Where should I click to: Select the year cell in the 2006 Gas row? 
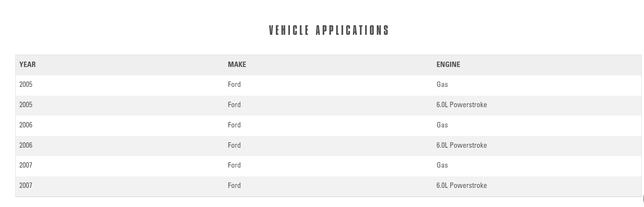point(26,125)
